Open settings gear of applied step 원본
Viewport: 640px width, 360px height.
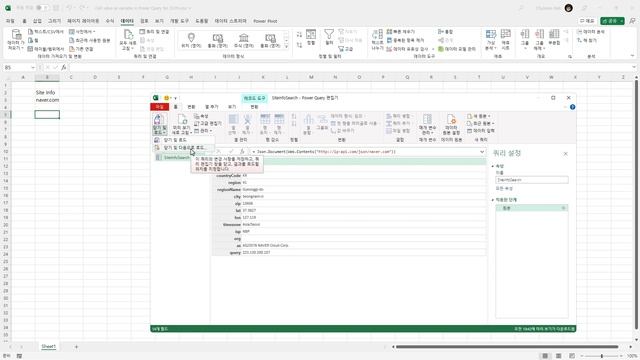pyautogui.click(x=563, y=208)
